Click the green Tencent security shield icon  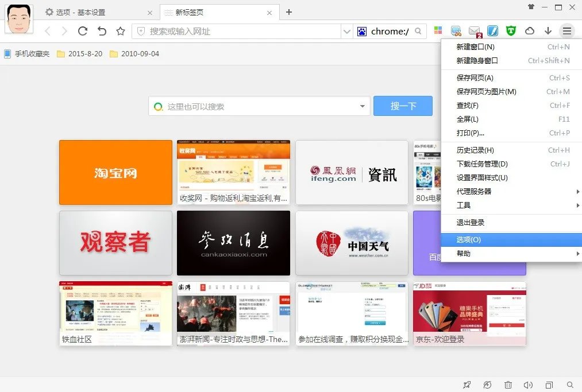click(x=510, y=30)
